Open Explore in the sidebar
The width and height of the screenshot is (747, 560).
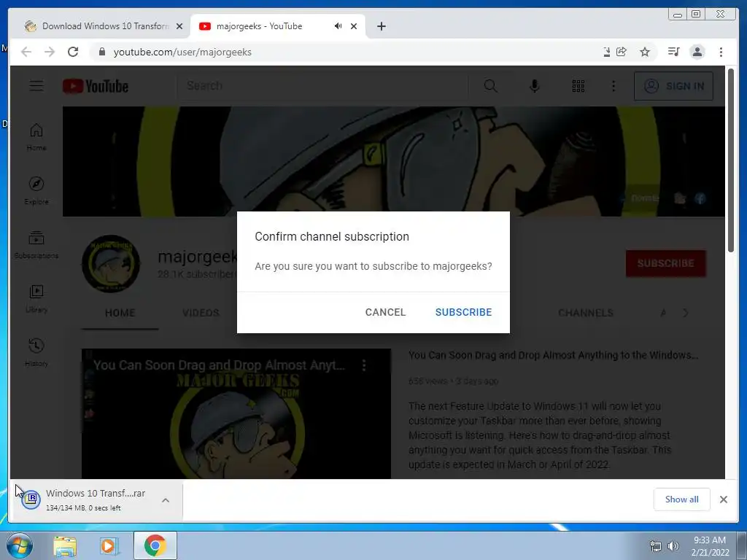[x=36, y=191]
